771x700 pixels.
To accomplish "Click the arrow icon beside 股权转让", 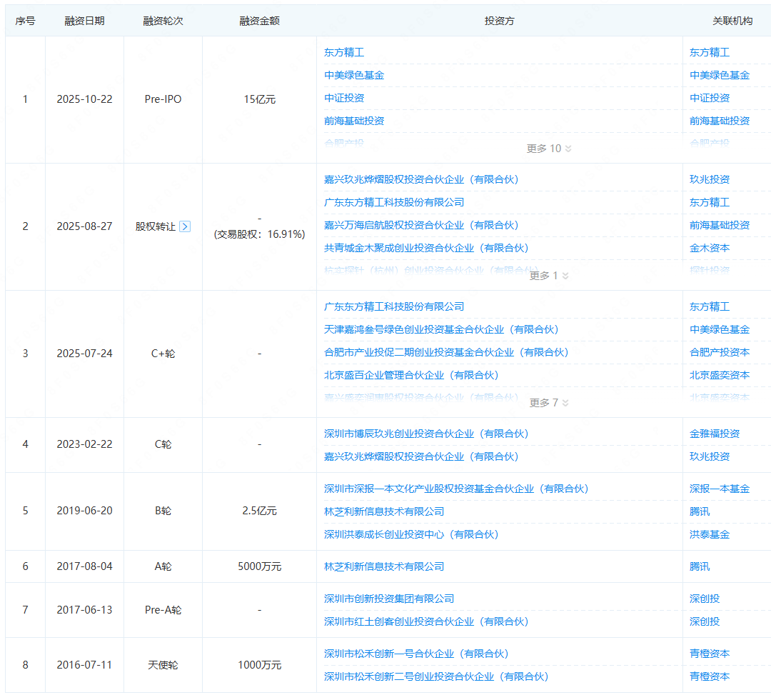I will point(185,226).
